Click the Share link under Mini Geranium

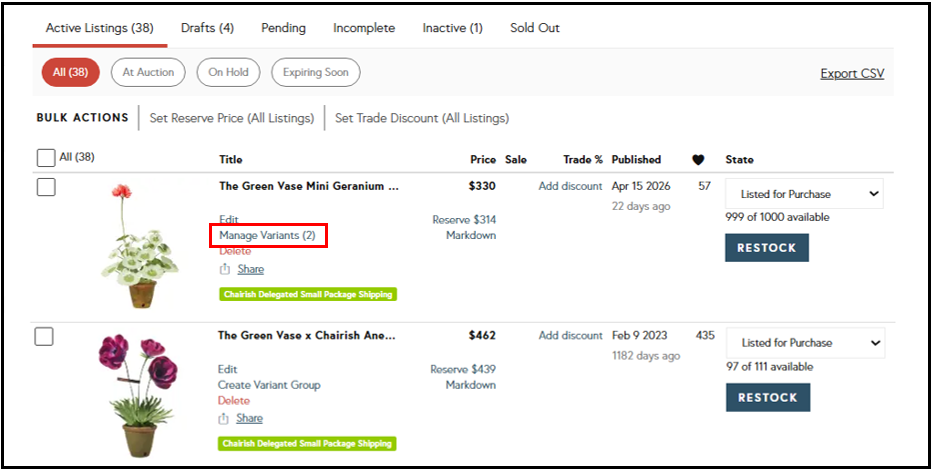[251, 269]
